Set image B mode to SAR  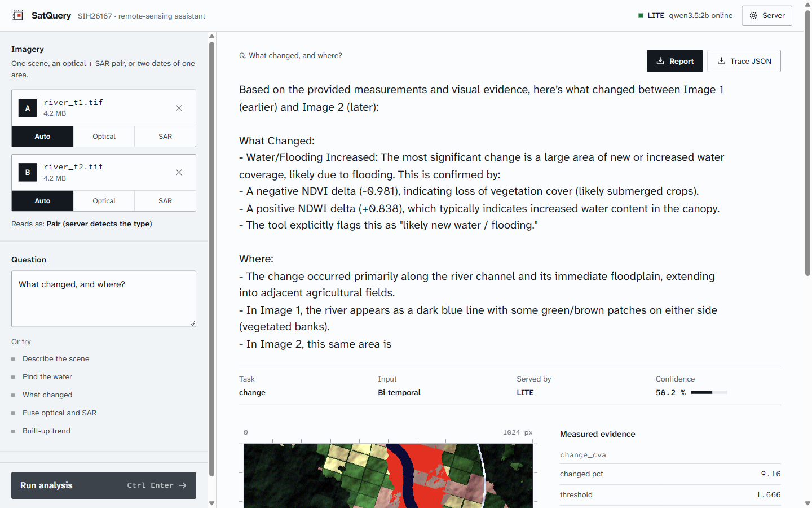[x=165, y=201]
